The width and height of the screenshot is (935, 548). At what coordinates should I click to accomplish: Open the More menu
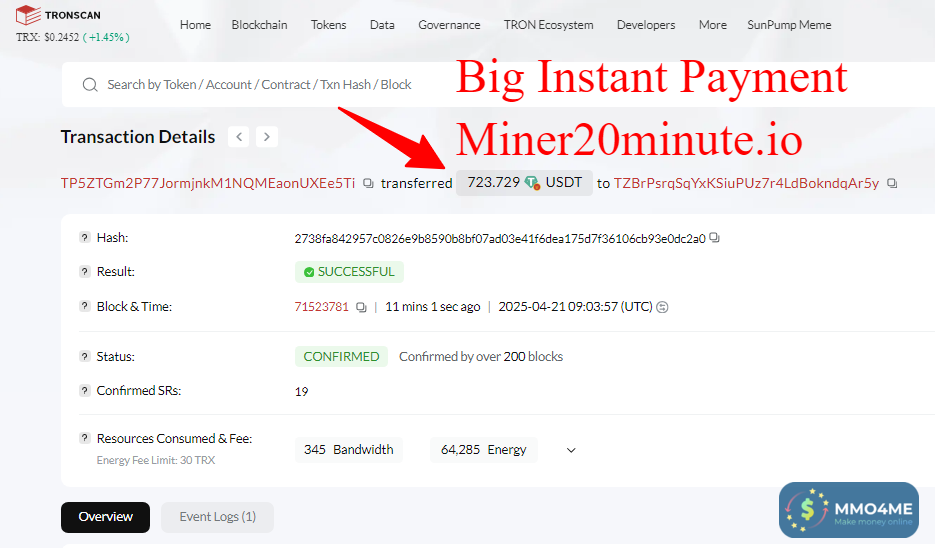click(713, 25)
